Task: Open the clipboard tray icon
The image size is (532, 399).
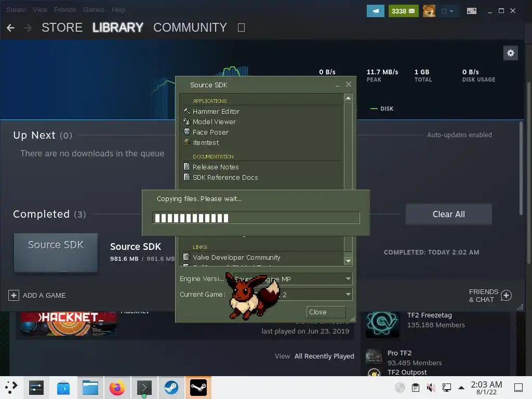Action: pos(415,388)
